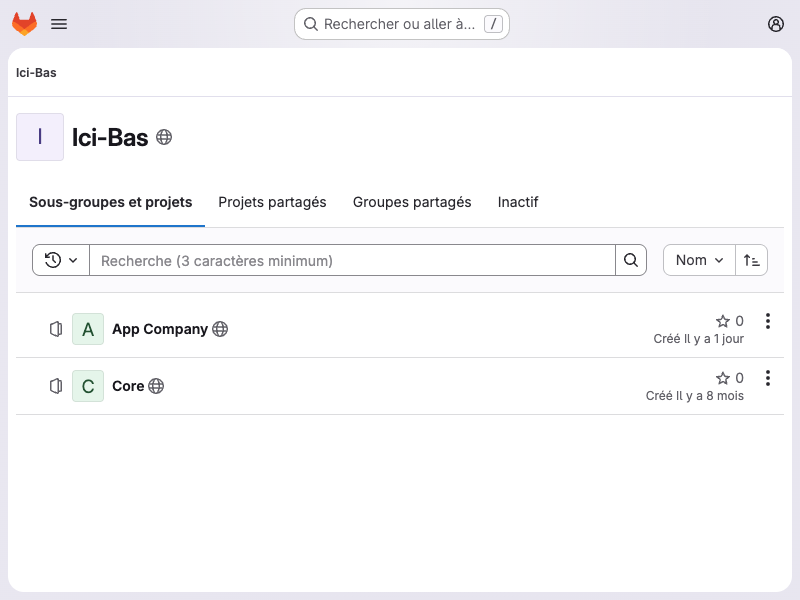Switch to Projets partagés tab

pos(272,202)
